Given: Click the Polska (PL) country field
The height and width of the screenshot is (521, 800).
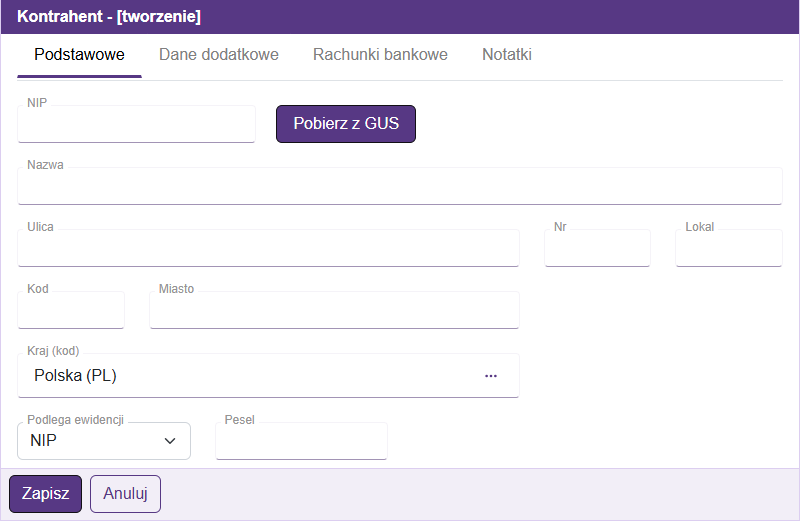Looking at the screenshot, I should pyautogui.click(x=250, y=376).
